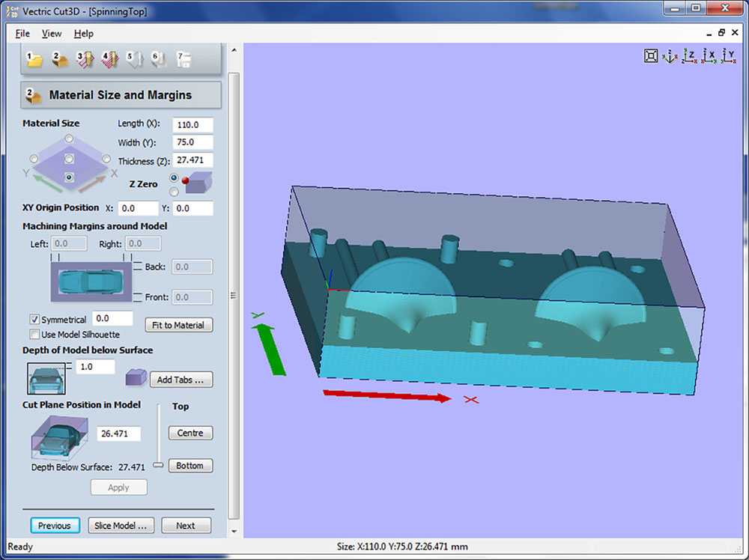749x560 pixels.
Task: Click the Symmetrical margin value field
Action: 112,318
